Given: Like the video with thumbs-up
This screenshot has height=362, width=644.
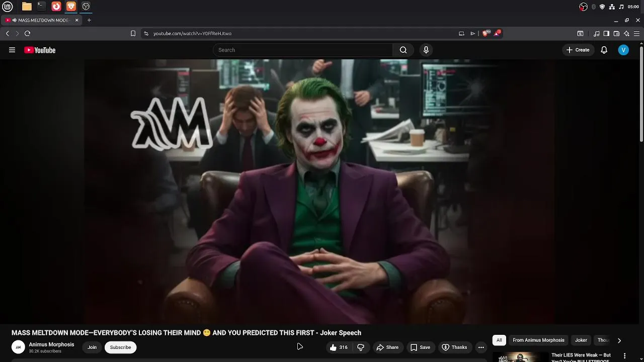Looking at the screenshot, I should click(x=339, y=347).
